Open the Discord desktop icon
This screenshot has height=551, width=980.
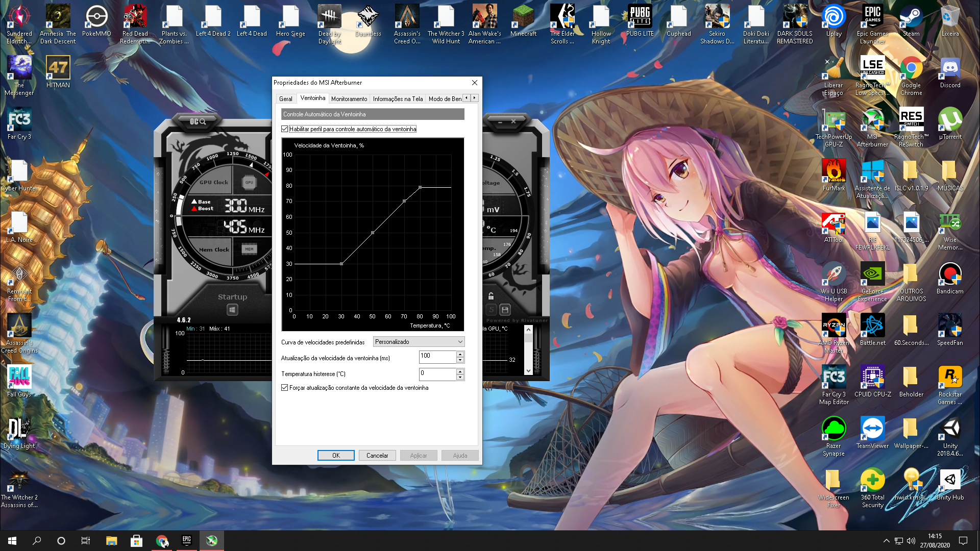(950, 73)
